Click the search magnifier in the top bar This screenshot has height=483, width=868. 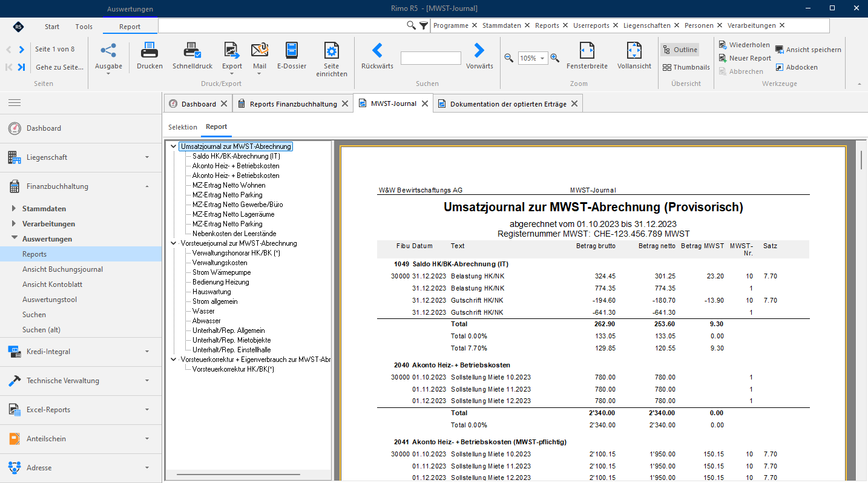[411, 25]
